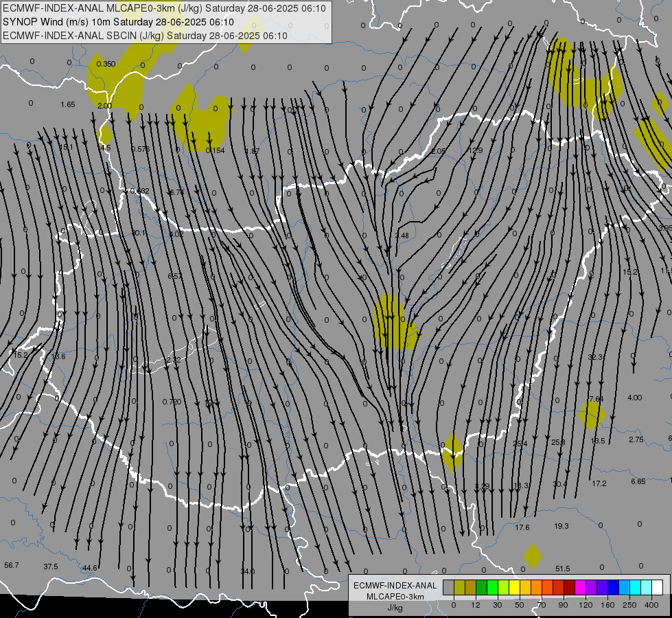This screenshot has width=672, height=618.
Task: Click the map value 3.48
Action: pyautogui.click(x=402, y=236)
